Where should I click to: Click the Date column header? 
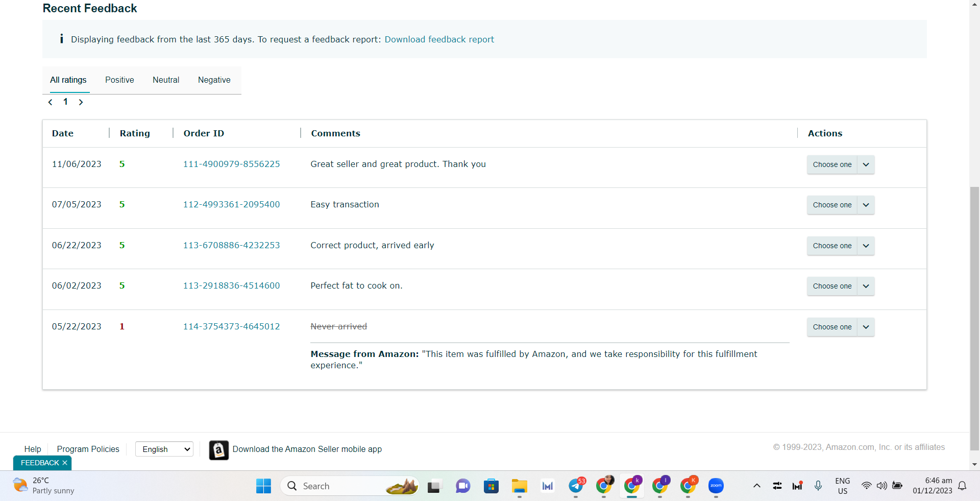(x=63, y=133)
